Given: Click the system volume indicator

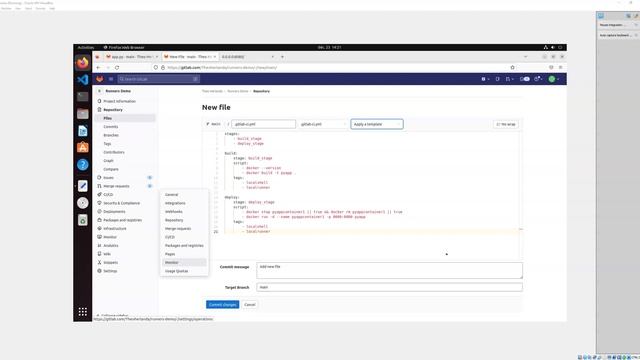Looking at the screenshot, I should tap(553, 47).
